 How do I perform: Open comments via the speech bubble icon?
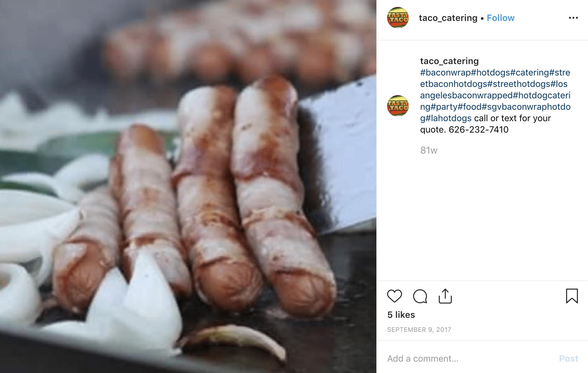tap(420, 296)
